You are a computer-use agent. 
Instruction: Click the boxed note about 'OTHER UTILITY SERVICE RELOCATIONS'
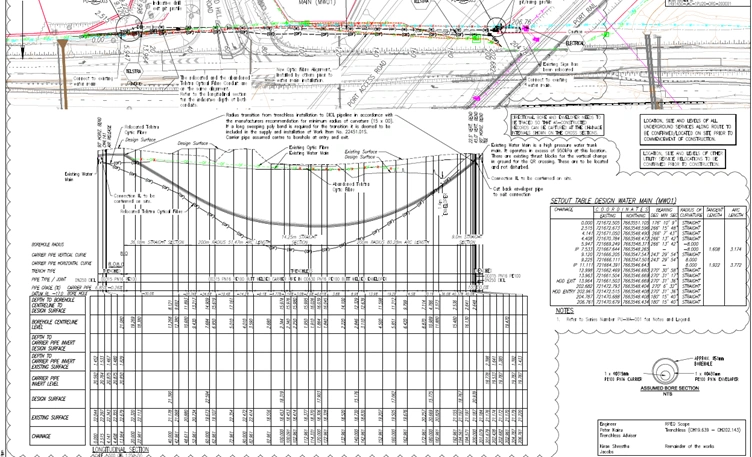click(x=682, y=159)
